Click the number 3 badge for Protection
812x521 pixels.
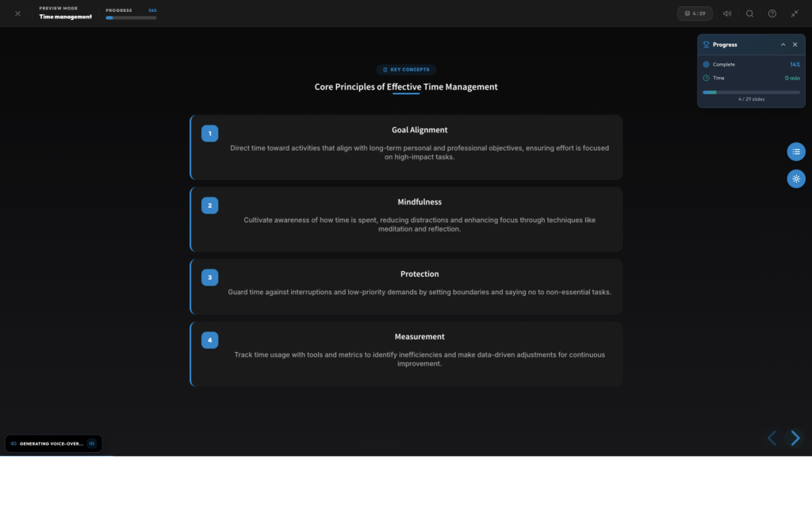[x=209, y=278]
